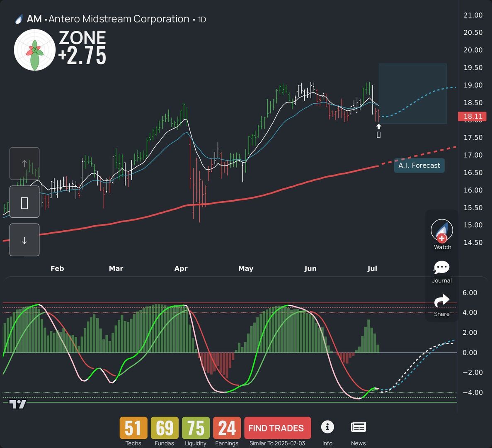Click the 6.00 oscillator axis label
The image size is (492, 448).
(470, 292)
